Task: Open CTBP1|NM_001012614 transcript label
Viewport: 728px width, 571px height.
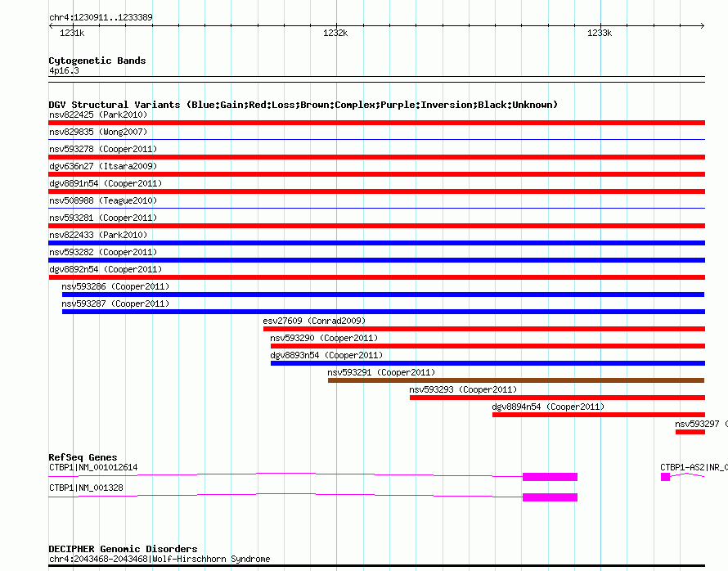Action: pos(93,467)
